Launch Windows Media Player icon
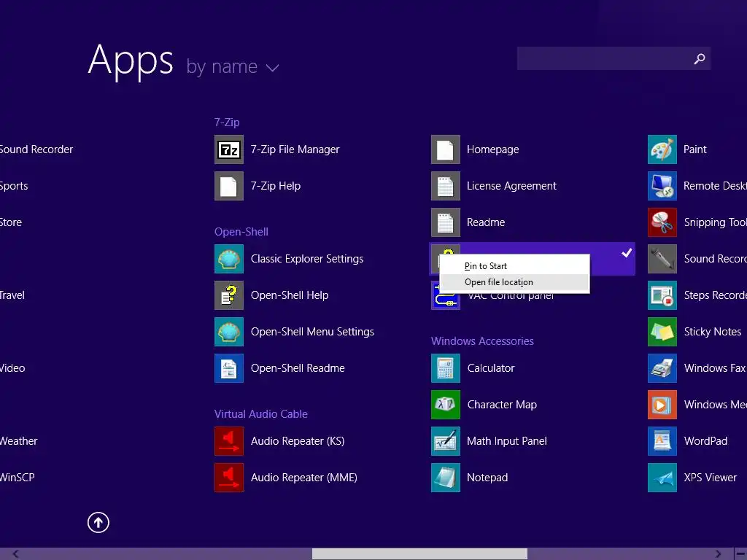This screenshot has width=747, height=560. [662, 404]
